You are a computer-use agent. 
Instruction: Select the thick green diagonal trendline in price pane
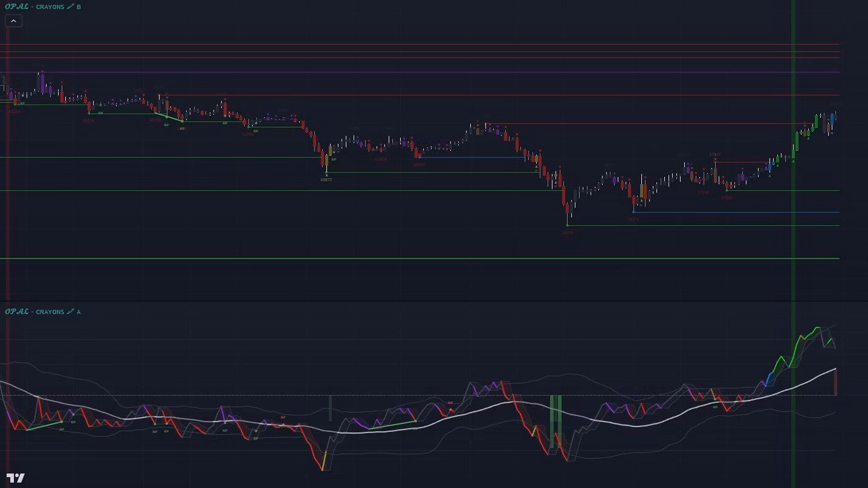169,117
